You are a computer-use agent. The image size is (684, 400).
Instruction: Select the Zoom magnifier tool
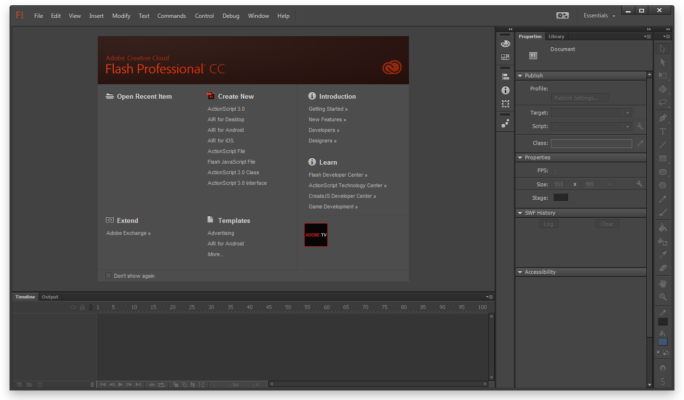pyautogui.click(x=663, y=297)
